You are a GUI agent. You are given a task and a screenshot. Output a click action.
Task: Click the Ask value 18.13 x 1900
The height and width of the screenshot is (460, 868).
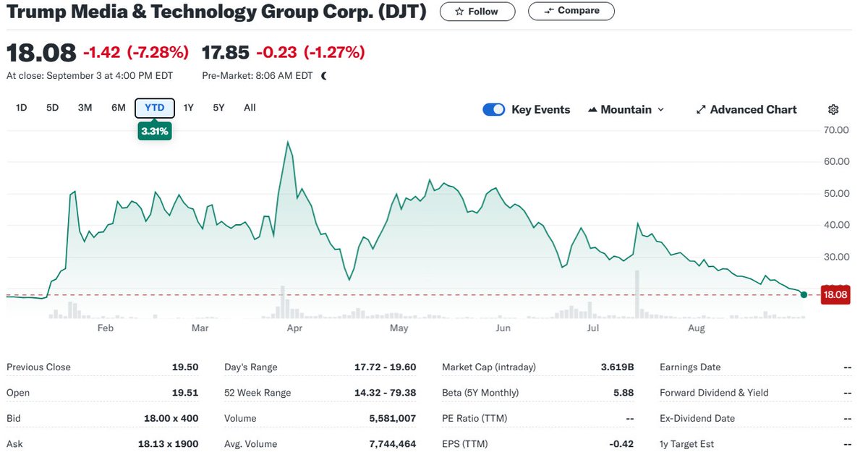point(169,444)
